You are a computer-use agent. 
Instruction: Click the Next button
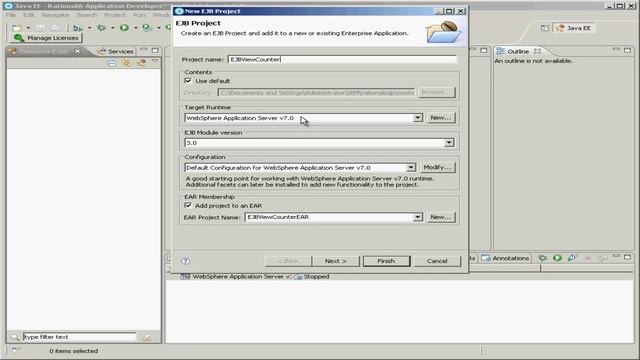[336, 261]
